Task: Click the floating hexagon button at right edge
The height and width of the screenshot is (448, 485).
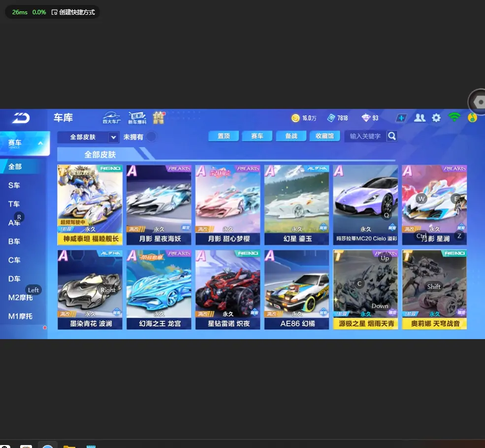Action: click(x=478, y=102)
